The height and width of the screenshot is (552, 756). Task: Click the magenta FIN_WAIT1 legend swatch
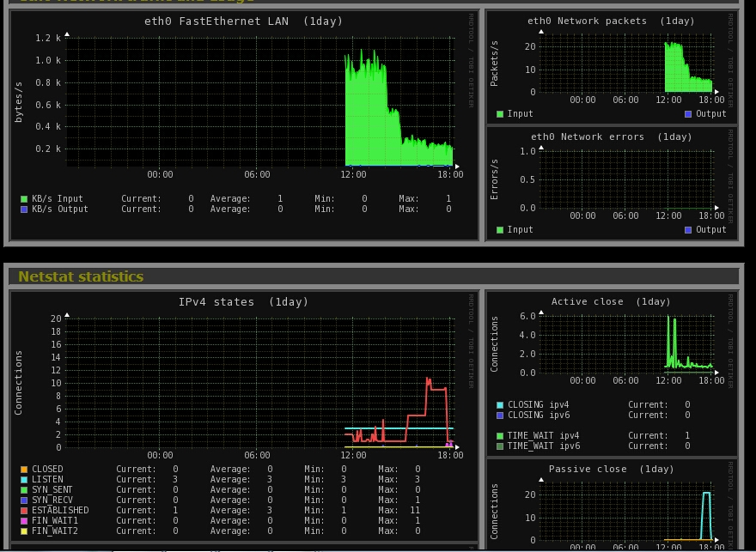[x=24, y=521]
